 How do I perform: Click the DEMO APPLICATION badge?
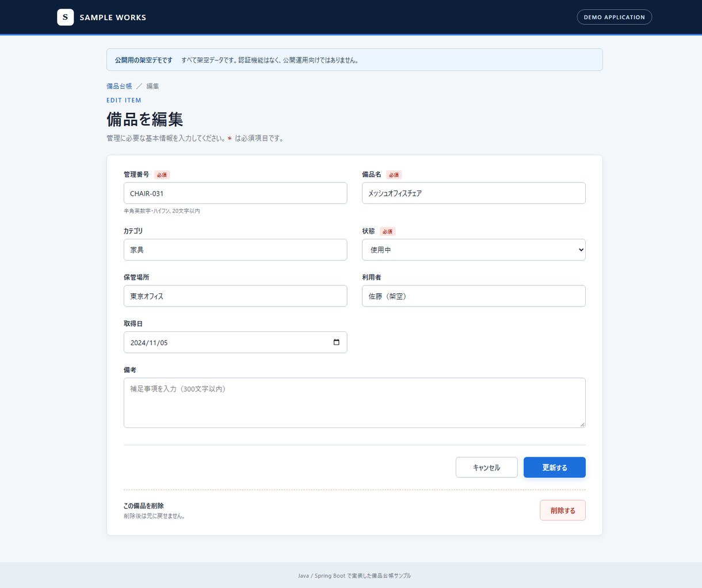click(x=614, y=17)
